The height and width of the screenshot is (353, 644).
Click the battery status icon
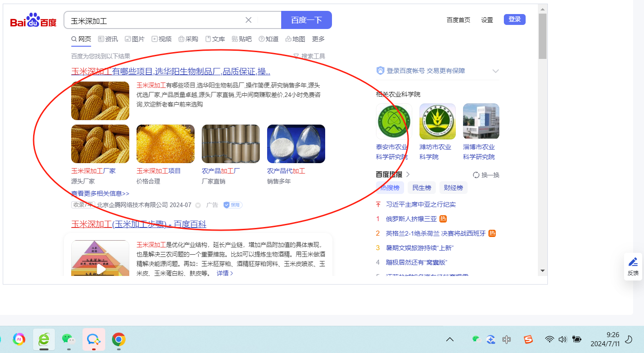click(x=577, y=339)
